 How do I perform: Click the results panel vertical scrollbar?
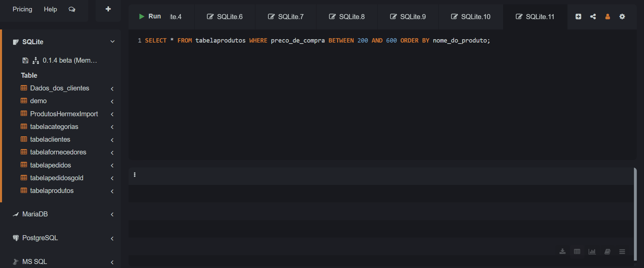coord(635,214)
